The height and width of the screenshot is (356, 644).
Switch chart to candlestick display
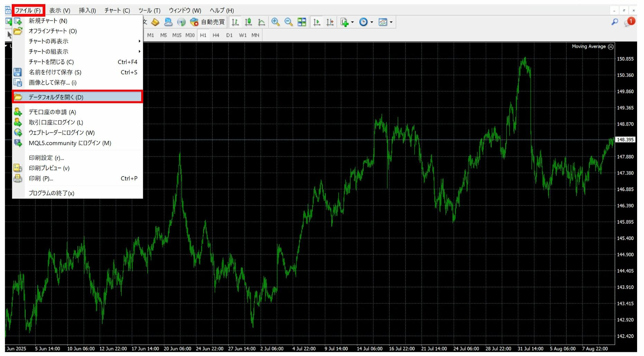[248, 22]
